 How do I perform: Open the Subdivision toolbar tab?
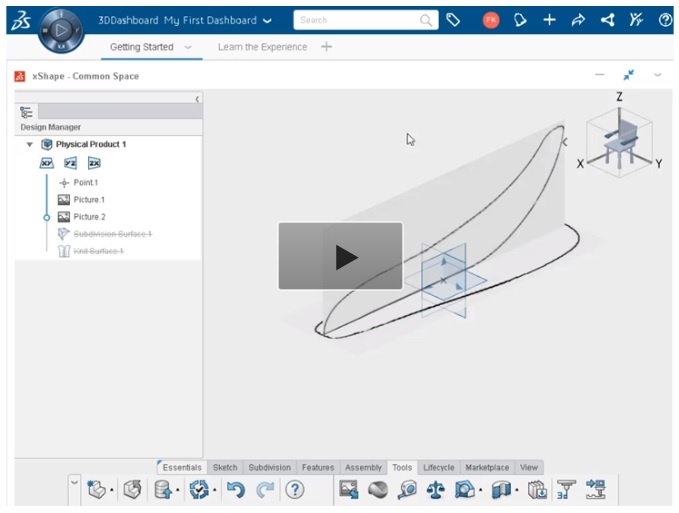point(269,468)
